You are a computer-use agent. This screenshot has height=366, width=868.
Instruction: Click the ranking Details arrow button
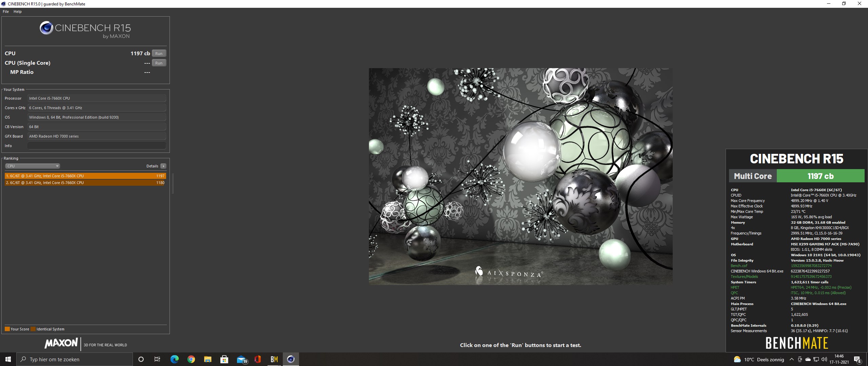pyautogui.click(x=163, y=166)
